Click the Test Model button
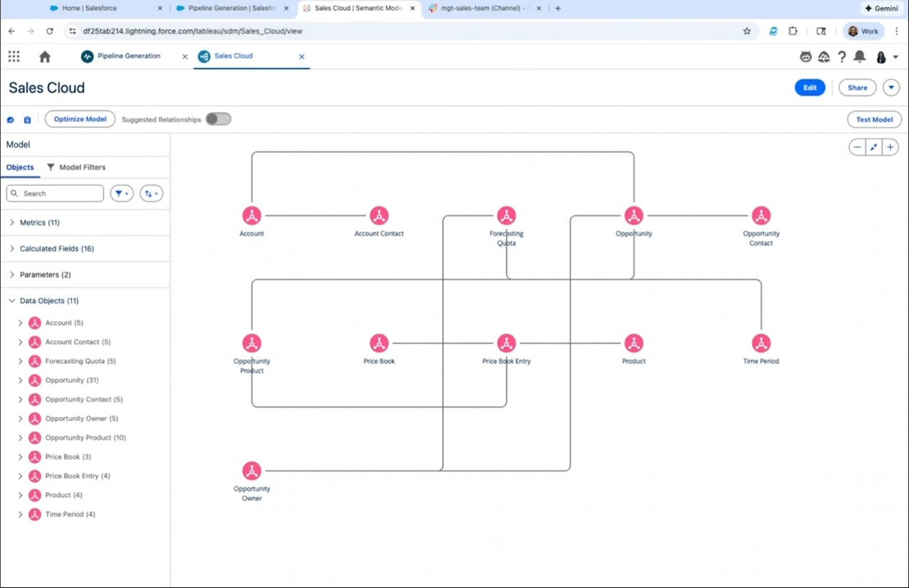Viewport: 909px width, 588px height. pyautogui.click(x=875, y=120)
